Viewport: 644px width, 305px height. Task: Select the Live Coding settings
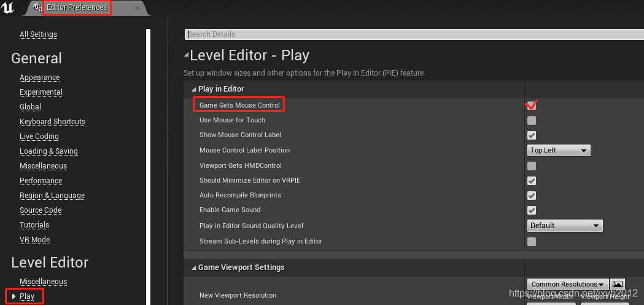tap(39, 137)
